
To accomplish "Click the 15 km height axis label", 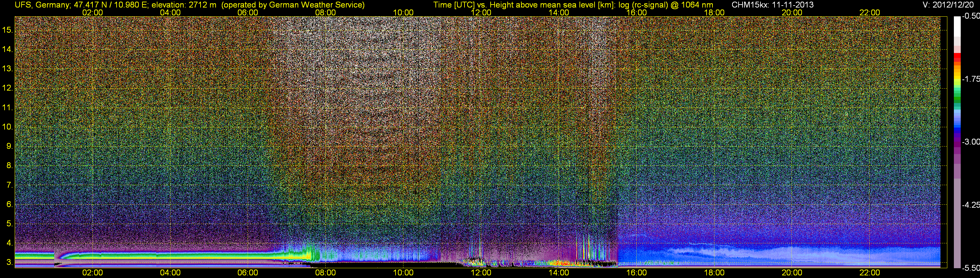I will coord(7,30).
